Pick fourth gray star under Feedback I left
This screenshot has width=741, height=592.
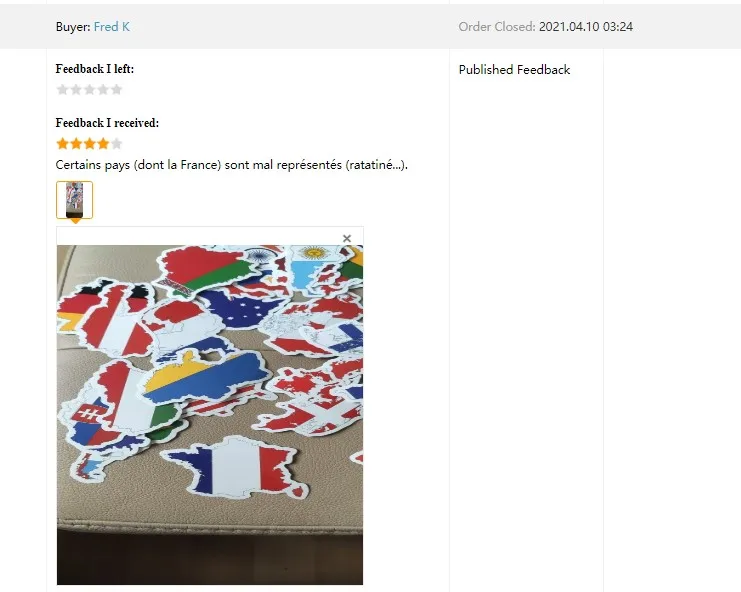point(103,90)
